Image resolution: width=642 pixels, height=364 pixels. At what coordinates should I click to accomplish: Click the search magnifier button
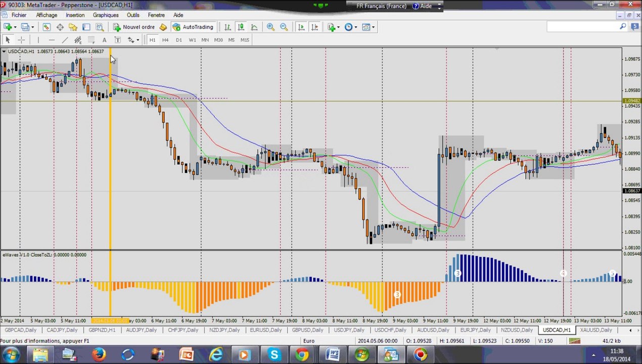pyautogui.click(x=623, y=27)
